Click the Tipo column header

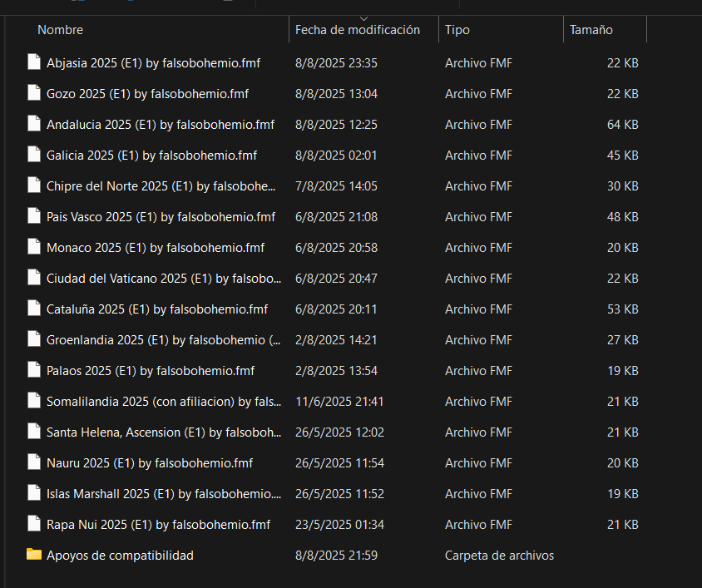(457, 30)
